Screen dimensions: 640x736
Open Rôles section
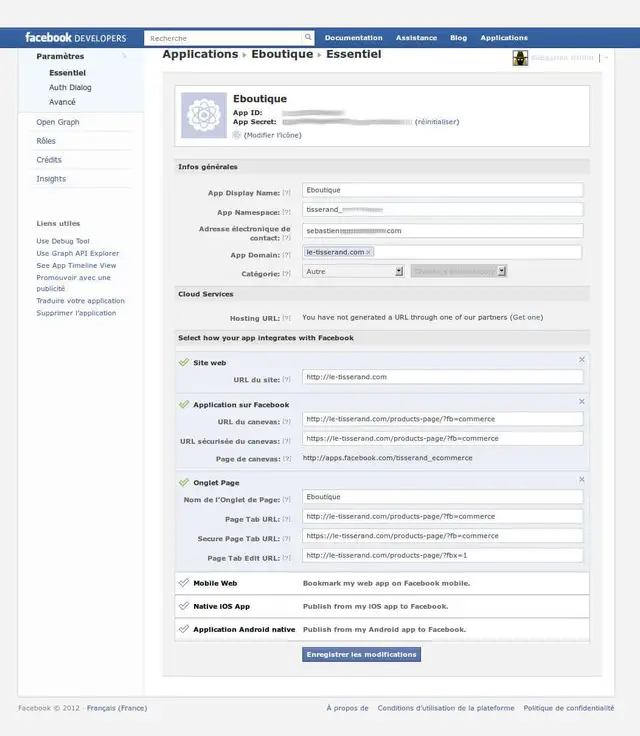(x=46, y=141)
